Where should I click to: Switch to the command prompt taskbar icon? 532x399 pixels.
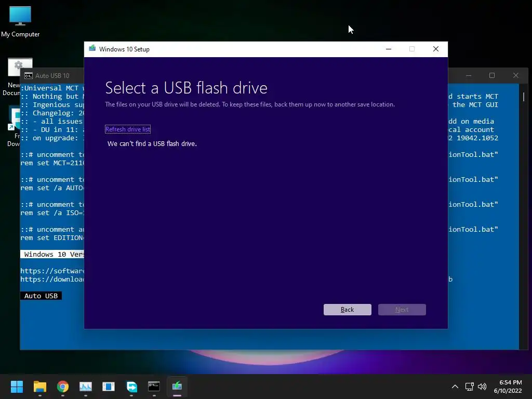154,387
